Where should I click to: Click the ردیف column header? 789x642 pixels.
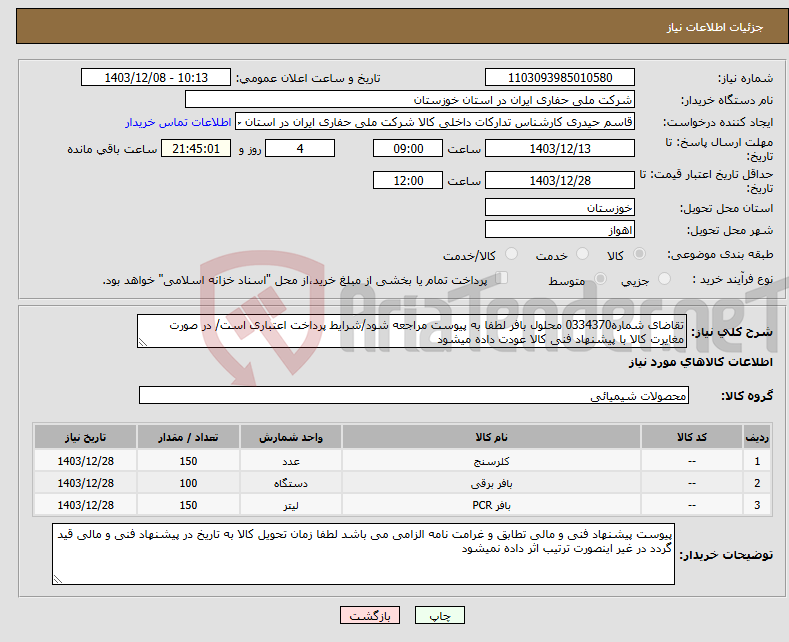757,437
